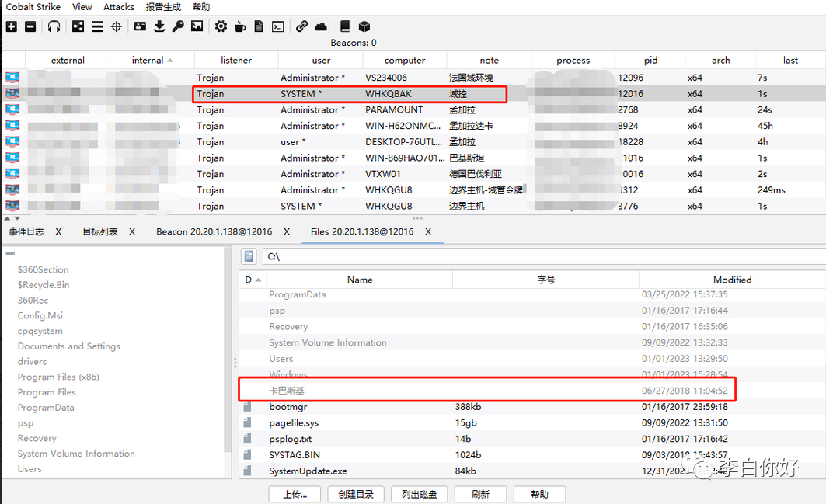Viewport: 826px width, 504px height.
Task: Sort sessions by the last column header
Action: pos(790,60)
